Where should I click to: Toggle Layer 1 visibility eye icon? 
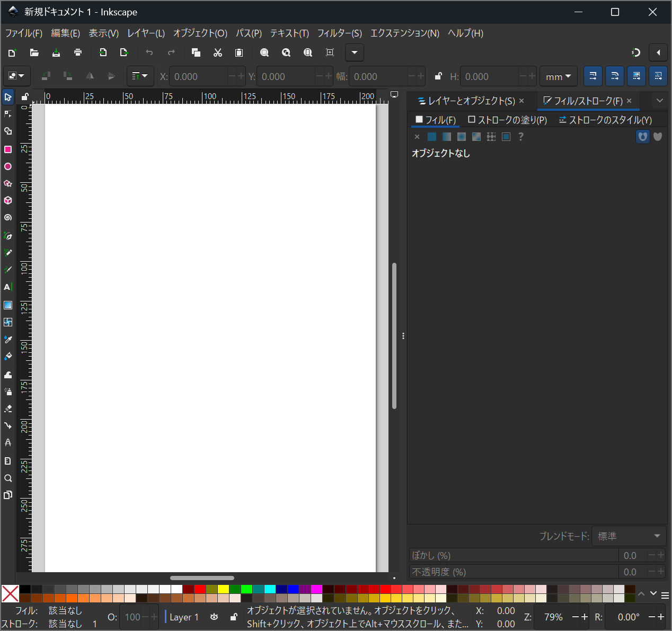click(214, 617)
